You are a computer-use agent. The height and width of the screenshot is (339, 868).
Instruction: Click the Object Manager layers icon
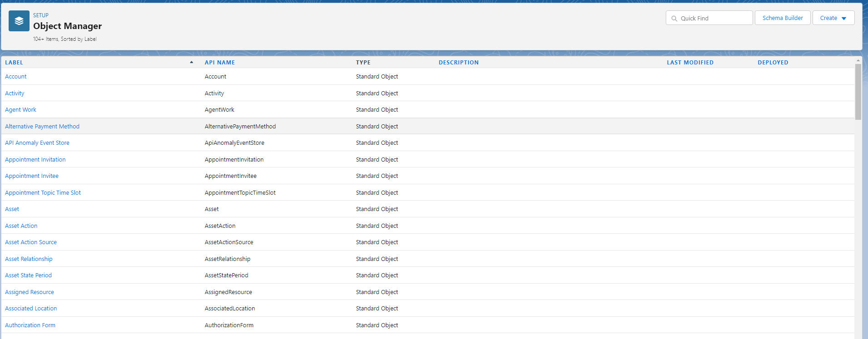point(19,21)
